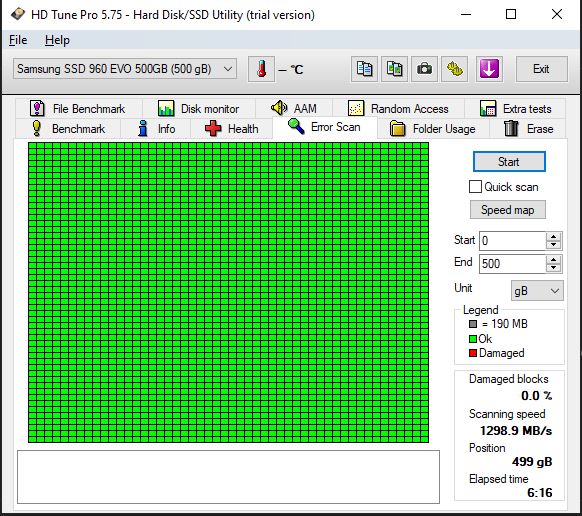Open the Folder Usage tab
Screen dimensions: 582x516
[x=433, y=129]
